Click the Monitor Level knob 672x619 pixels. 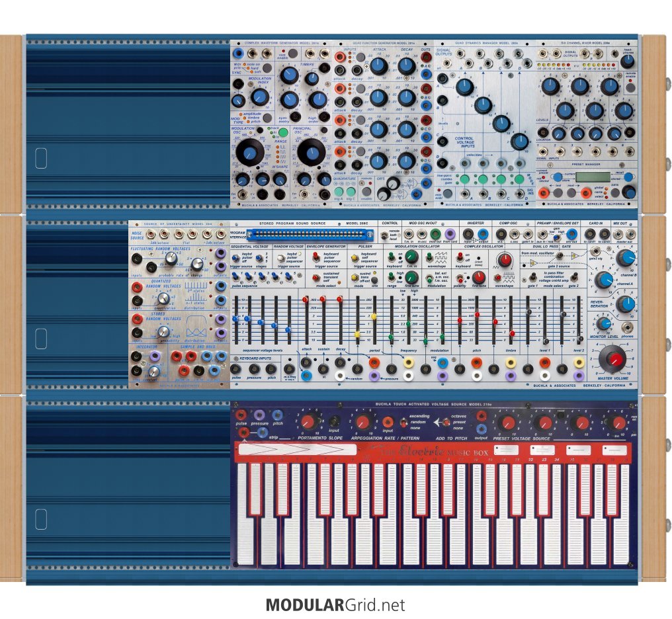pos(604,323)
